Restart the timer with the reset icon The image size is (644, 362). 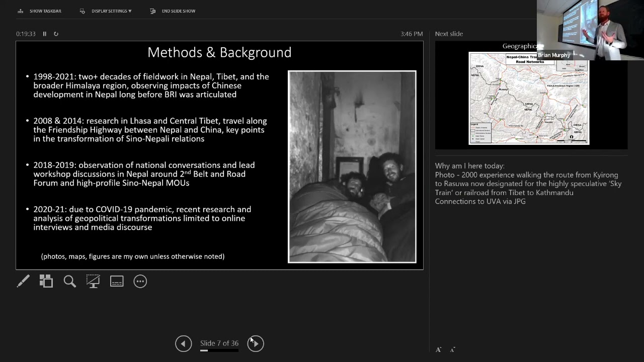coord(56,34)
